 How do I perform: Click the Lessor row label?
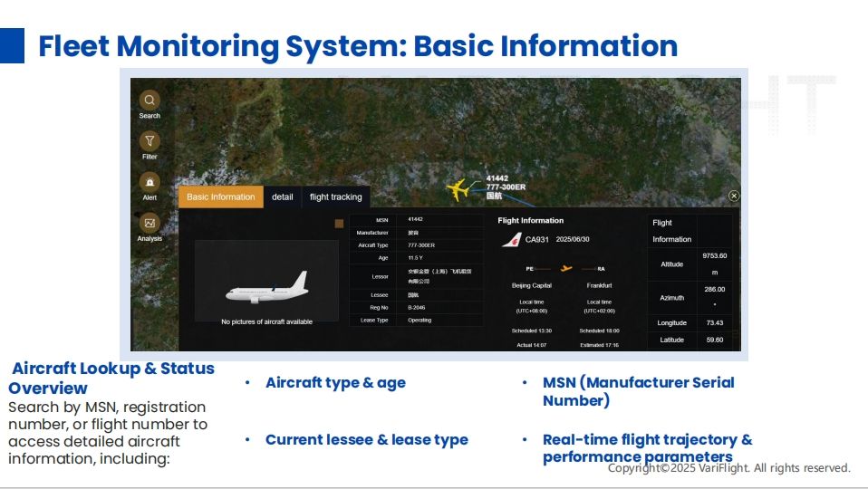380,276
